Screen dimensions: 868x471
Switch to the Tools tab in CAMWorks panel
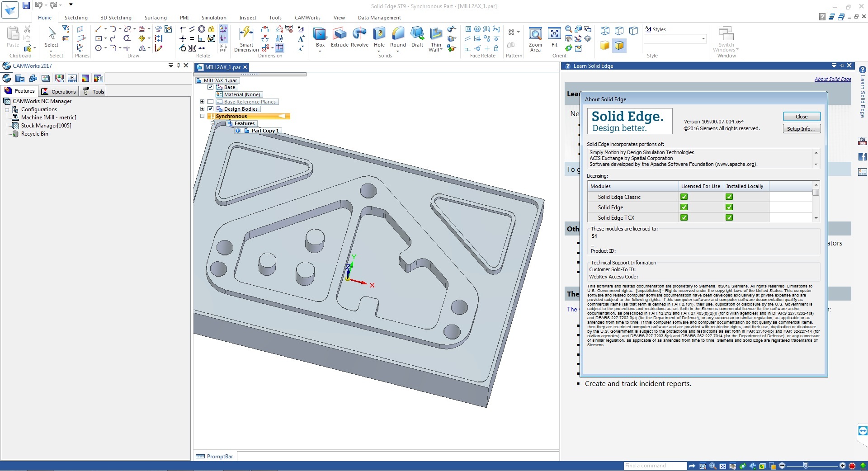(x=93, y=91)
